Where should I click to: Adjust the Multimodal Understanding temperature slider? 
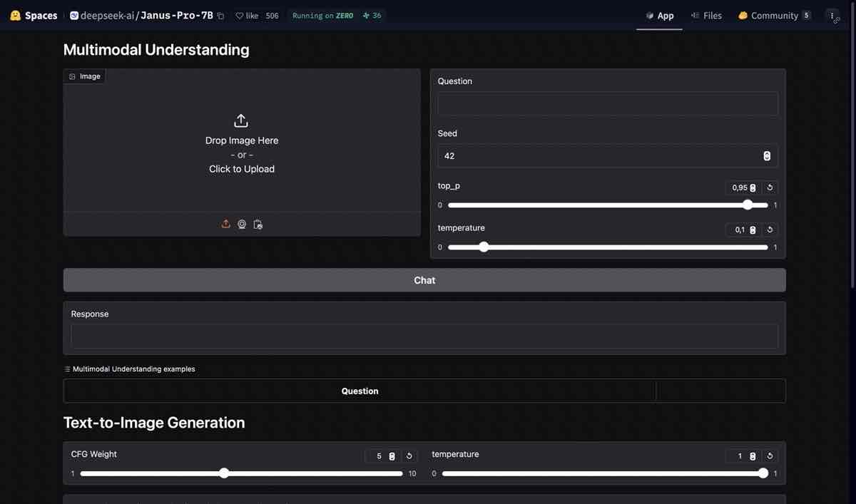point(608,247)
